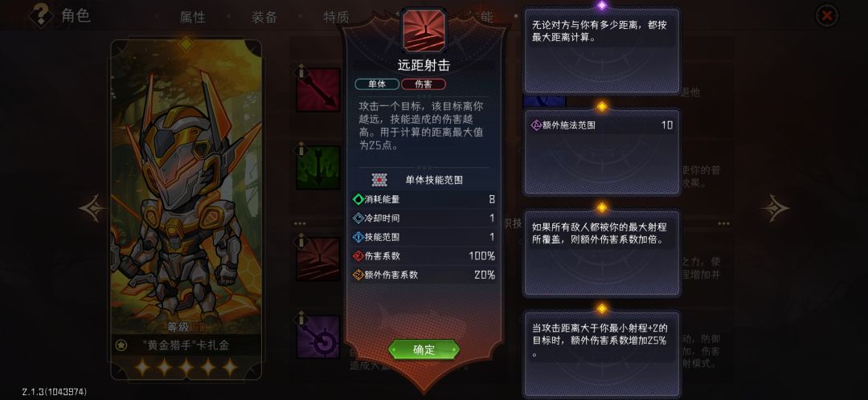Select the dark red beam skill icon
This screenshot has height=400, width=868.
coord(318,259)
